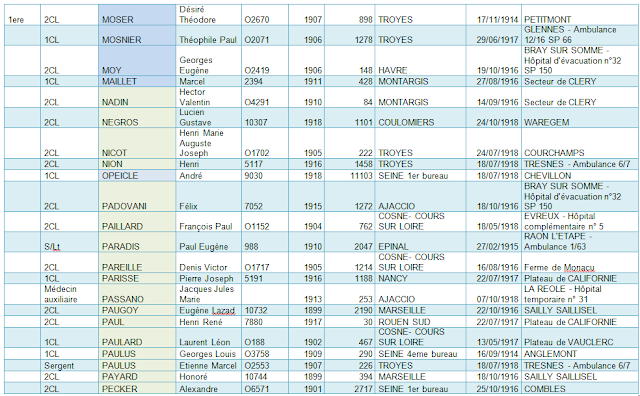Select the NADIN surname cell
Screen dimensions: 640x396
(137, 97)
